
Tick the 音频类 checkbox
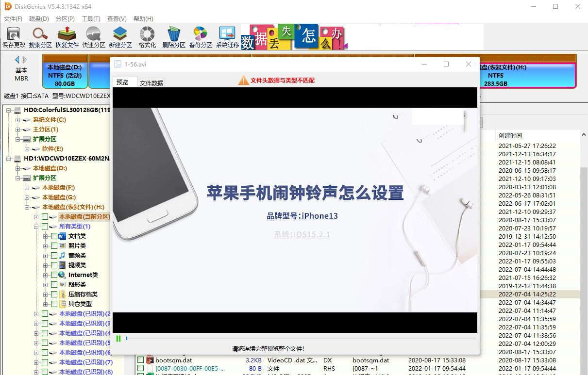pyautogui.click(x=54, y=256)
